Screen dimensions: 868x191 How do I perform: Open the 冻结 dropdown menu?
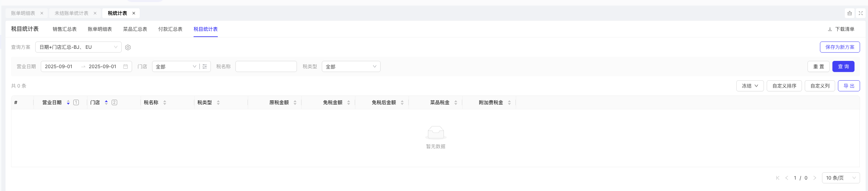(x=750, y=86)
